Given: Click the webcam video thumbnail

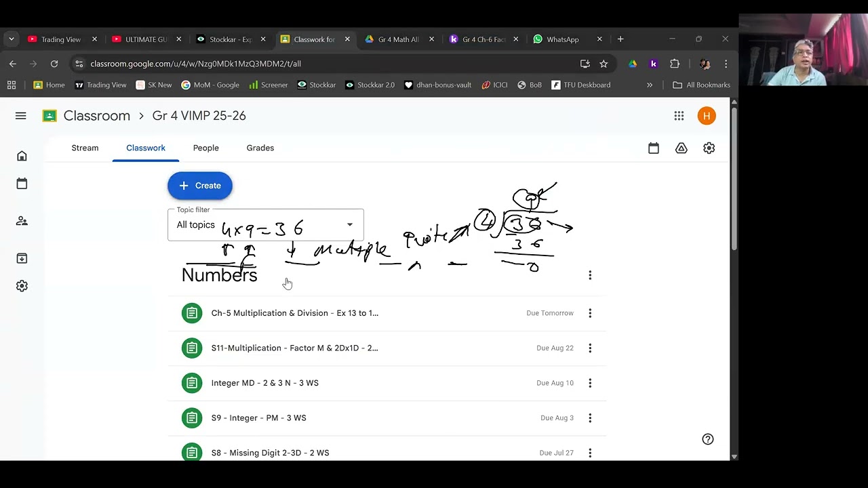Looking at the screenshot, I should (804, 49).
